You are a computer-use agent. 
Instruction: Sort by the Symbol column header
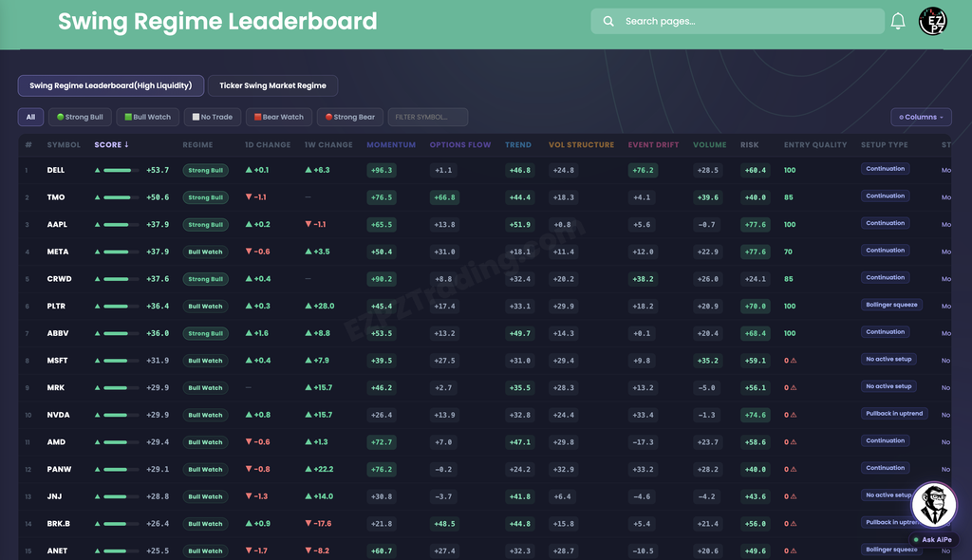point(64,144)
